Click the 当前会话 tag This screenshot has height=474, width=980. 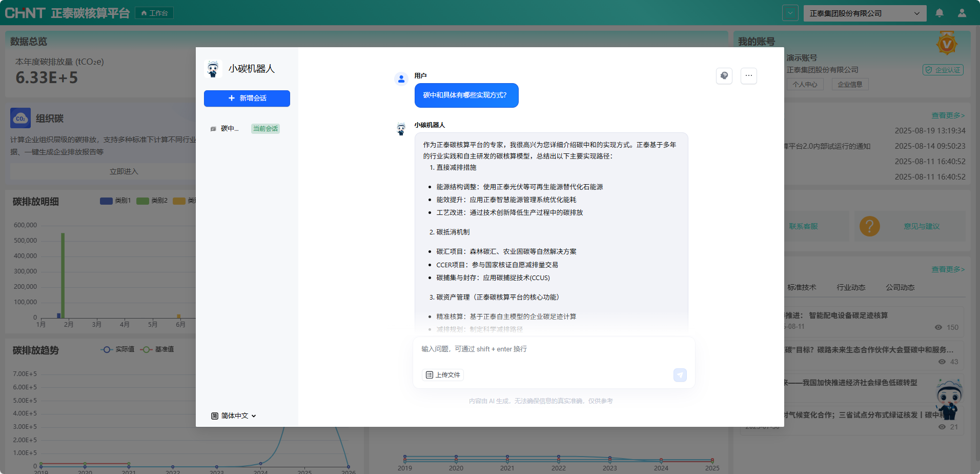[266, 129]
